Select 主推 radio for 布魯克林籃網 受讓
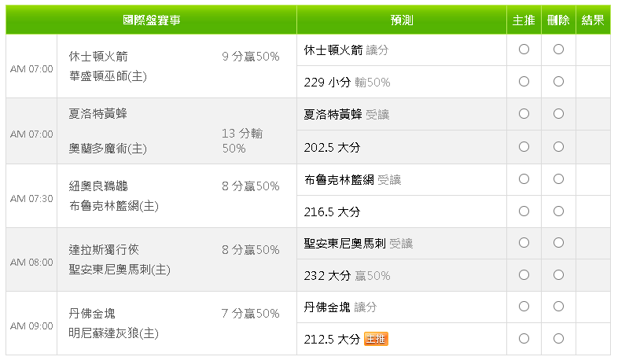Screen dimensions: 618x364 [x=524, y=179]
